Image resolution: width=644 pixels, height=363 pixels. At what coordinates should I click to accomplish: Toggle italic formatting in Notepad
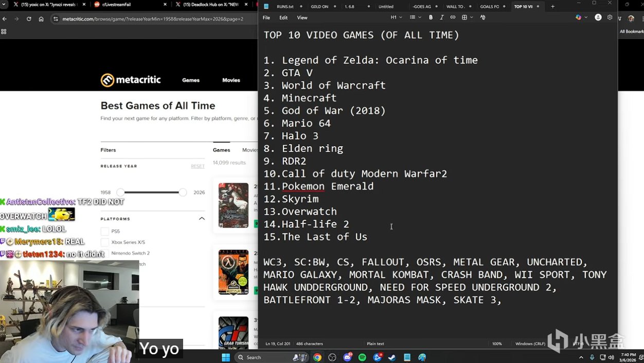click(441, 17)
